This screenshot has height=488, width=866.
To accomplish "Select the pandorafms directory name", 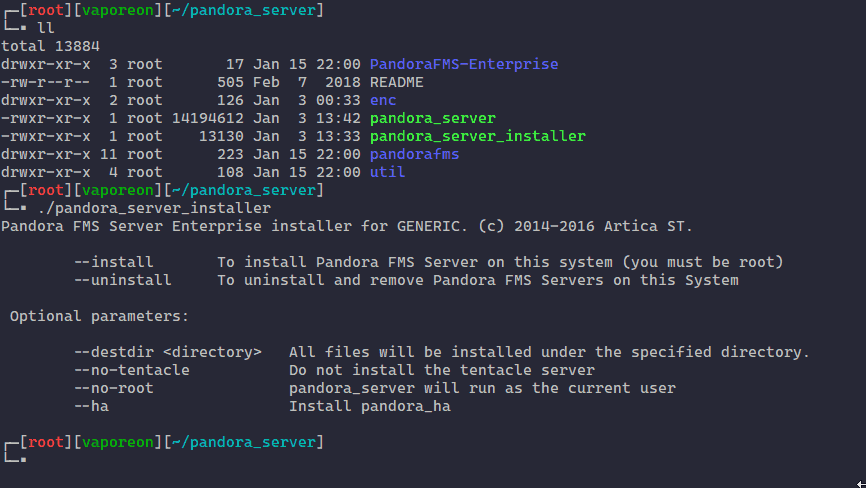I will (414, 154).
